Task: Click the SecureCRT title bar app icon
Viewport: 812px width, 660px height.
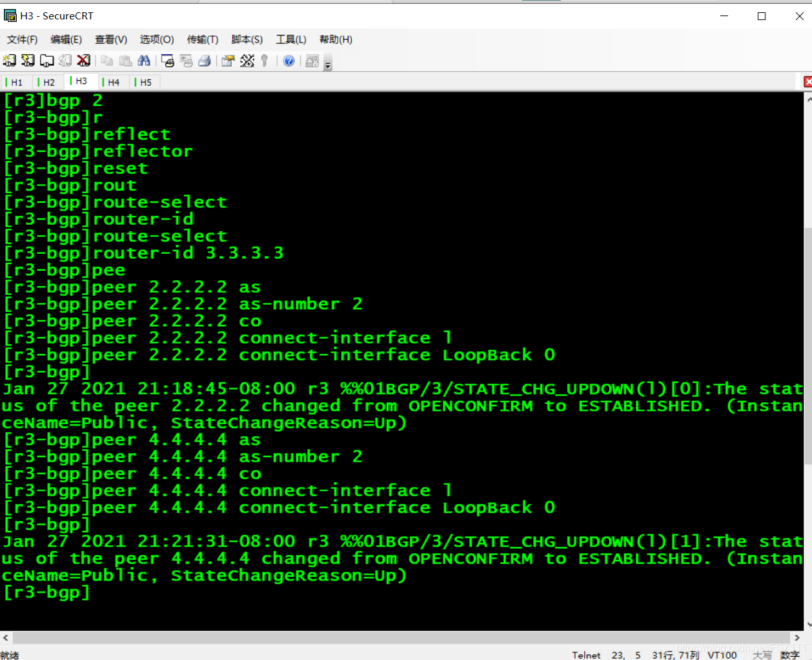Action: point(10,15)
